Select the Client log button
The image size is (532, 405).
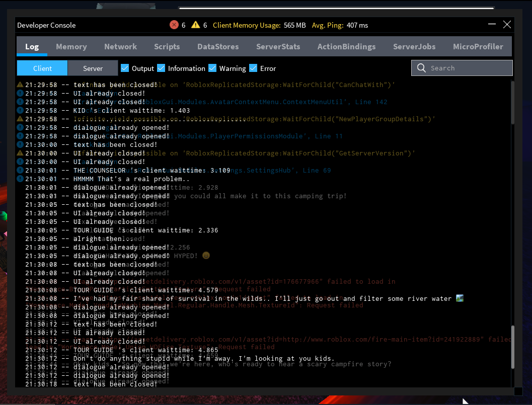click(42, 68)
